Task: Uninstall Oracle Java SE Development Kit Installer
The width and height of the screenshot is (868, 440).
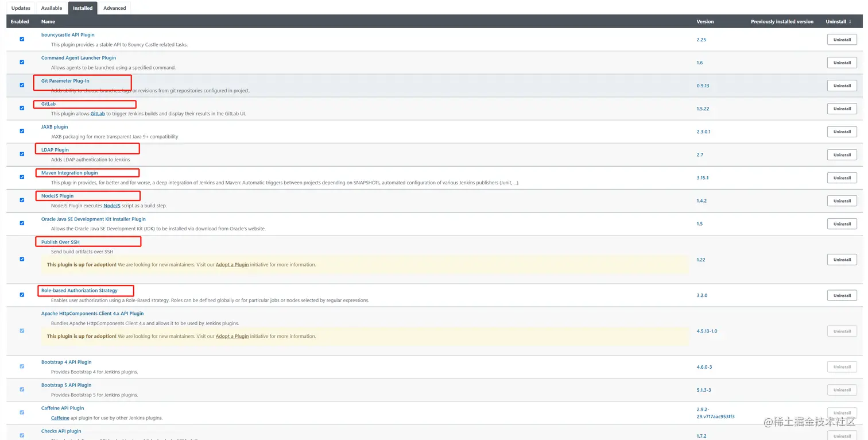Action: (x=842, y=223)
